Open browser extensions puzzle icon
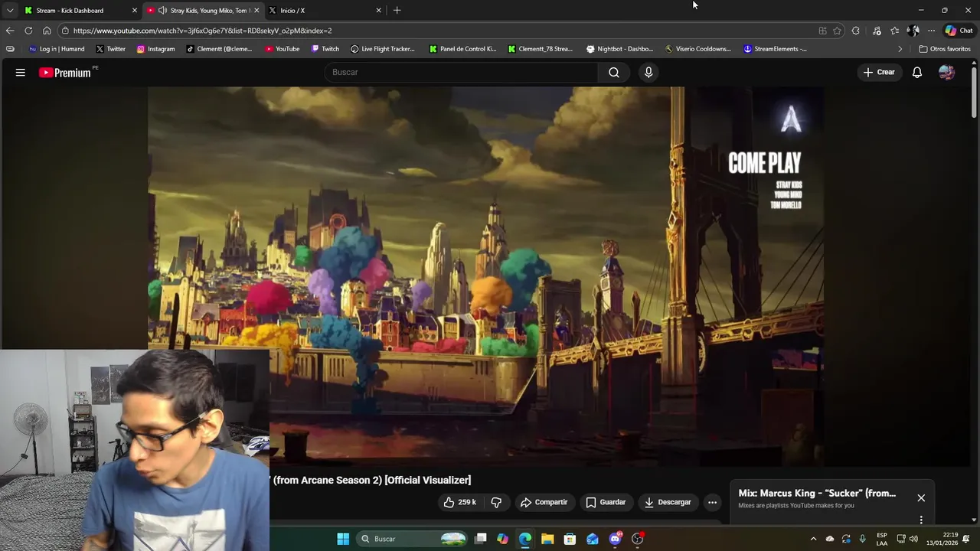 [856, 31]
